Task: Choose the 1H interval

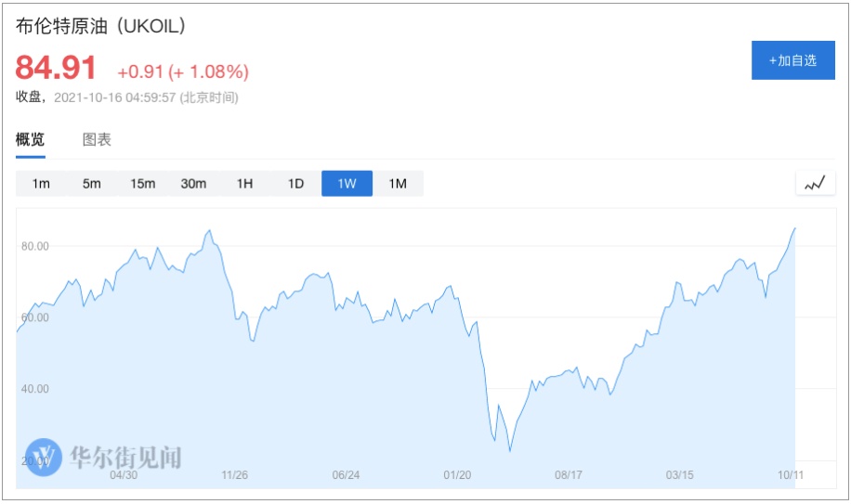Action: (x=244, y=184)
